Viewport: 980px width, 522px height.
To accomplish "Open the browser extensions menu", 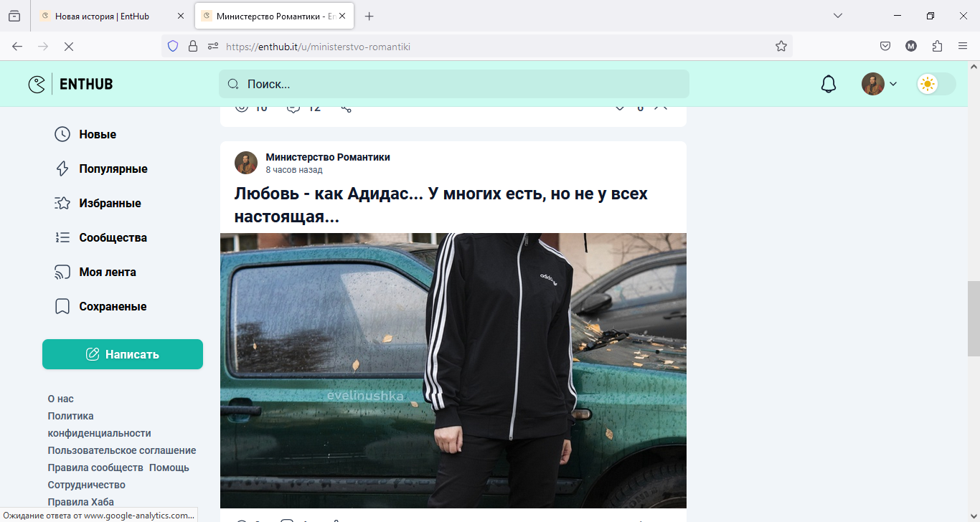I will pyautogui.click(x=937, y=46).
